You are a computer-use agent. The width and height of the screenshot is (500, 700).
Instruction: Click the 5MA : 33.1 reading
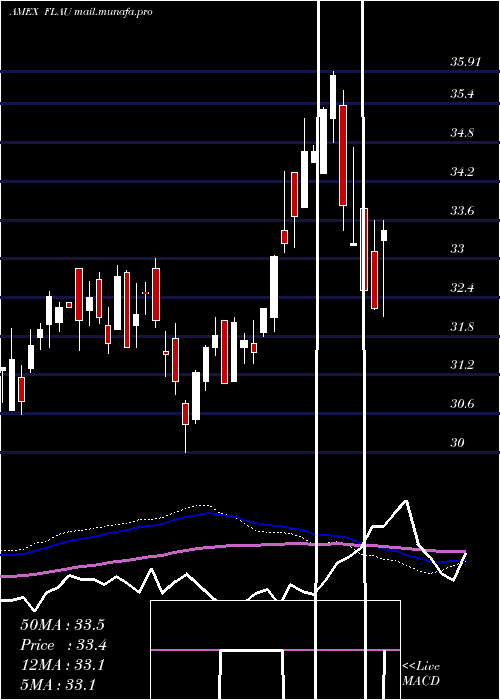(58, 685)
